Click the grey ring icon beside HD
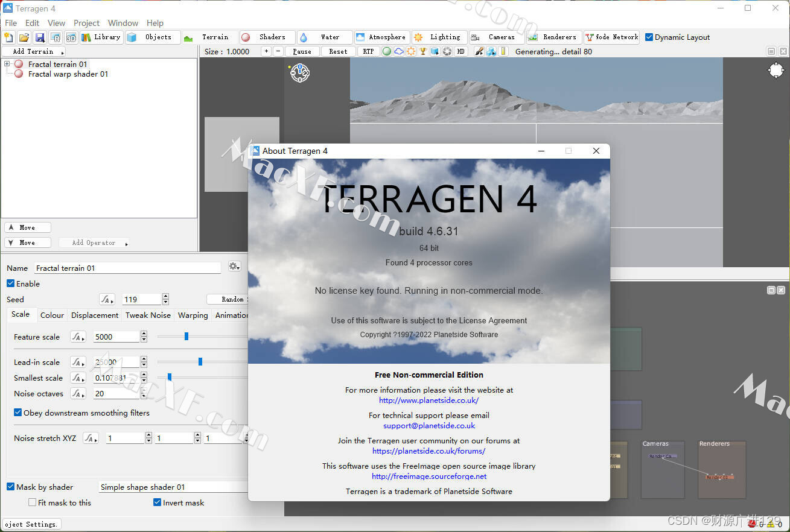790x532 pixels. [x=447, y=51]
